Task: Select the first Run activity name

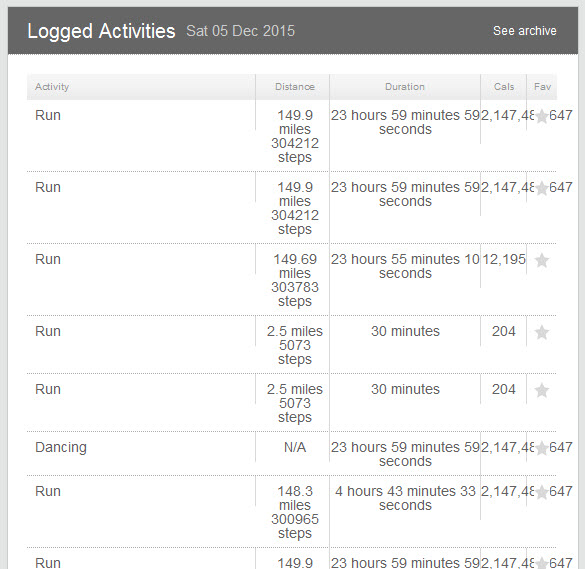Action: pyautogui.click(x=48, y=115)
